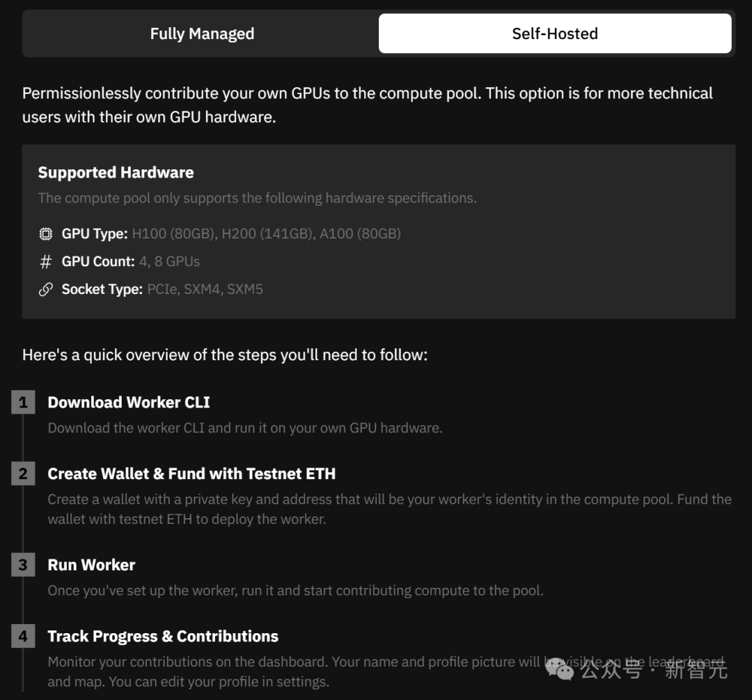The image size is (752, 700).
Task: Click the WeChat logo in watermark
Action: tap(559, 669)
